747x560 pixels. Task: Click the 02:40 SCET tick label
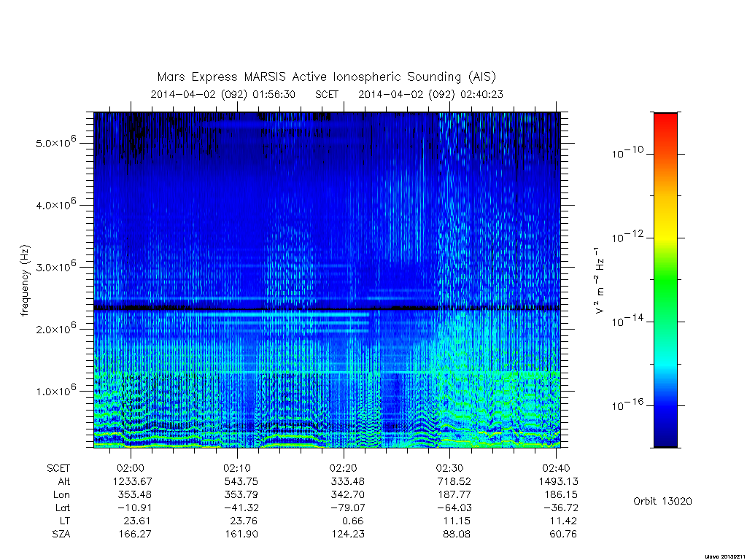click(x=556, y=468)
